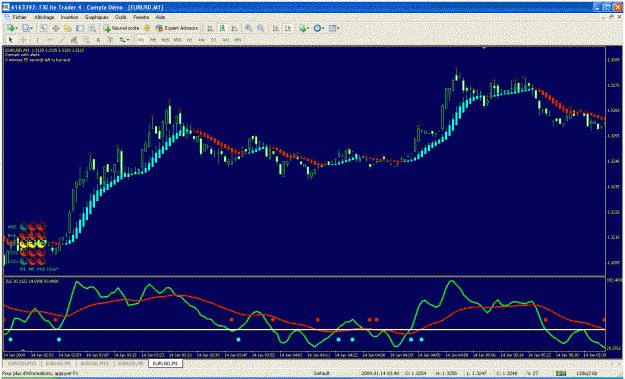
Task: Expand the templates dropdown arrow
Action: [338, 28]
